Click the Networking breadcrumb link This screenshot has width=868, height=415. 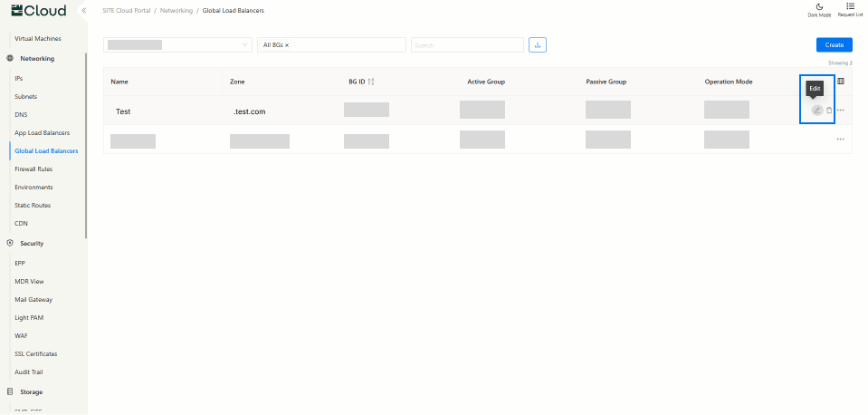pyautogui.click(x=176, y=10)
